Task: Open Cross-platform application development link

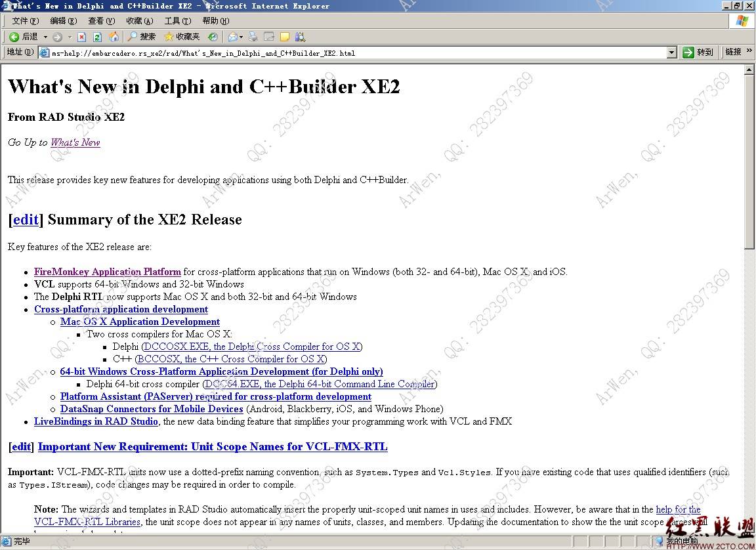Action: point(121,310)
